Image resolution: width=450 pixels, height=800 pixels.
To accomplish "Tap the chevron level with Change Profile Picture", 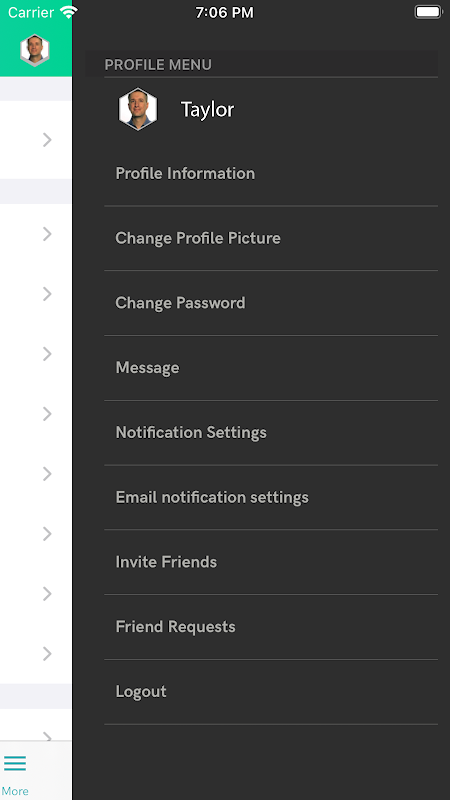I will click(x=47, y=234).
